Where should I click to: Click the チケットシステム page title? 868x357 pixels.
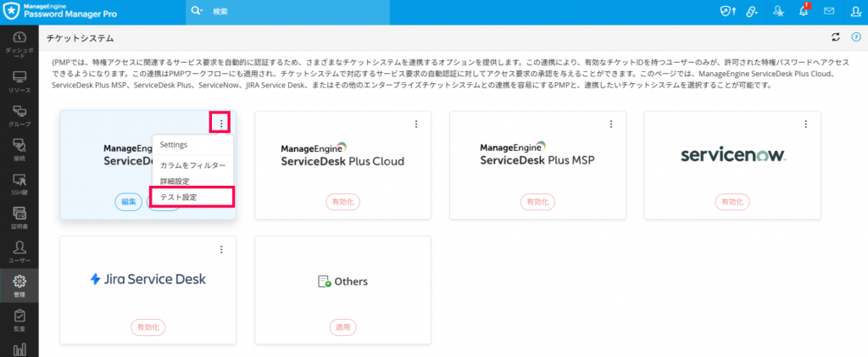point(81,37)
